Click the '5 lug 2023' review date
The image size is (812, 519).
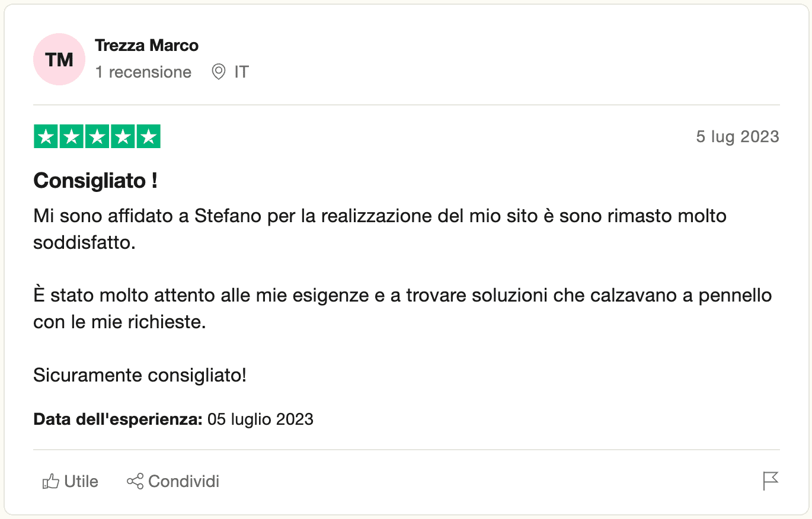737,137
